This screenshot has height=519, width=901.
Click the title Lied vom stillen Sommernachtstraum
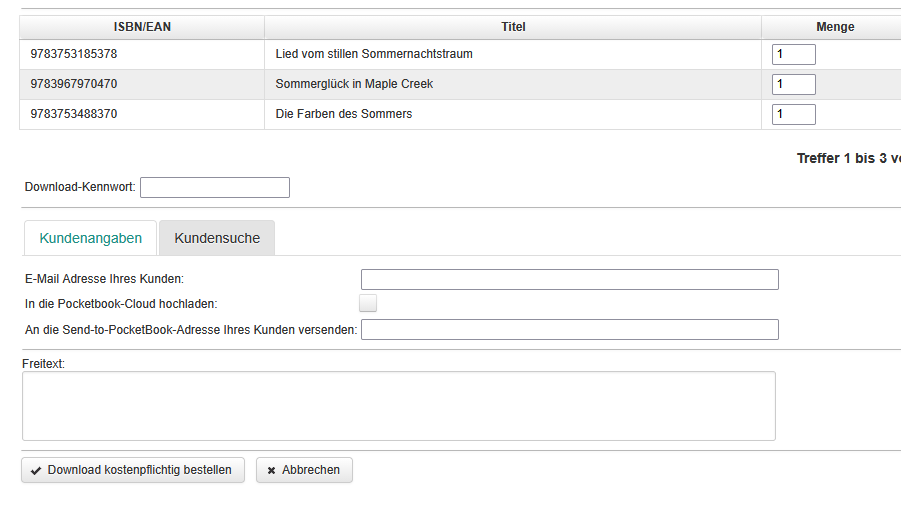point(374,54)
